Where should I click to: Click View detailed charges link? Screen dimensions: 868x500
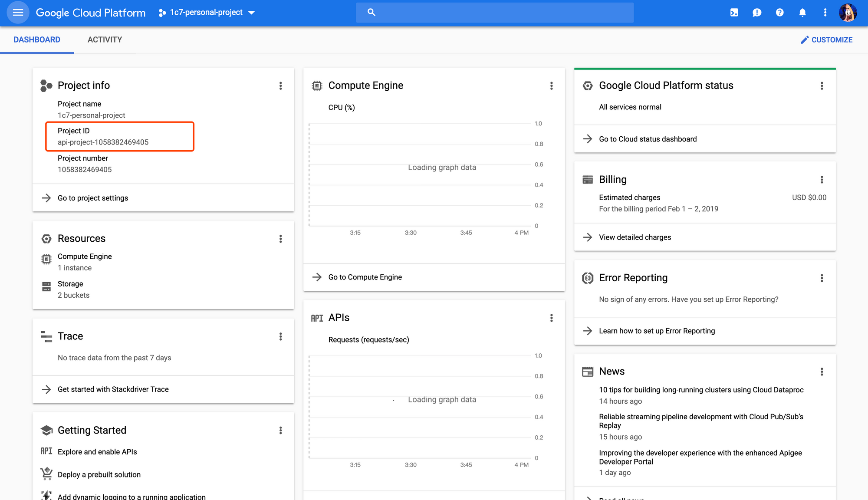(635, 237)
